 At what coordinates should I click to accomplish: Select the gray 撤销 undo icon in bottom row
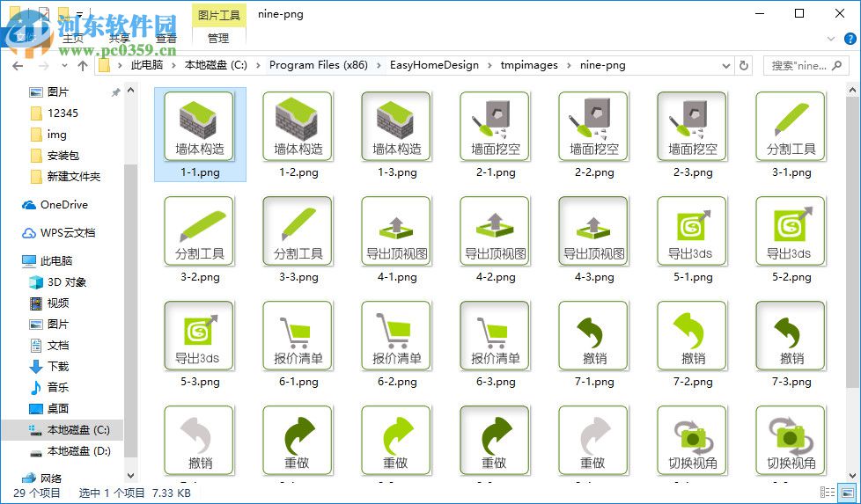point(200,441)
